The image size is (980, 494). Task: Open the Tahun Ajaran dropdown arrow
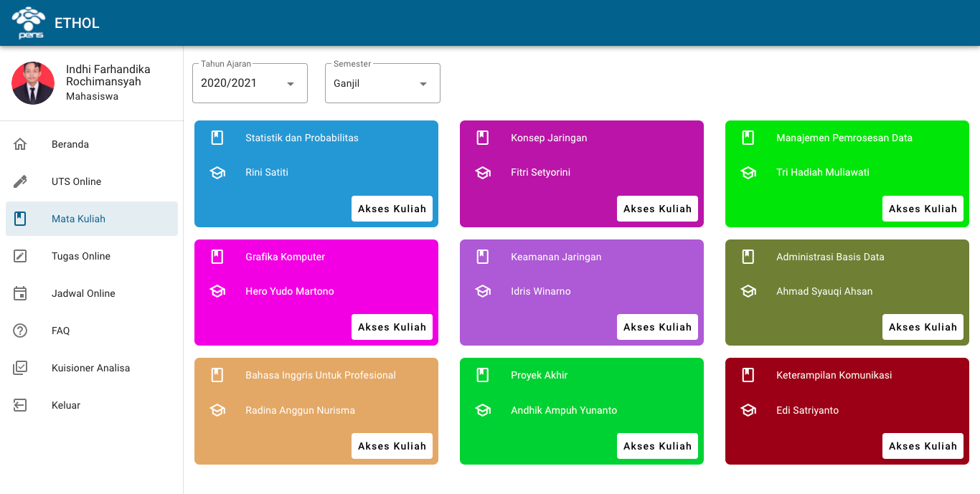pos(291,84)
